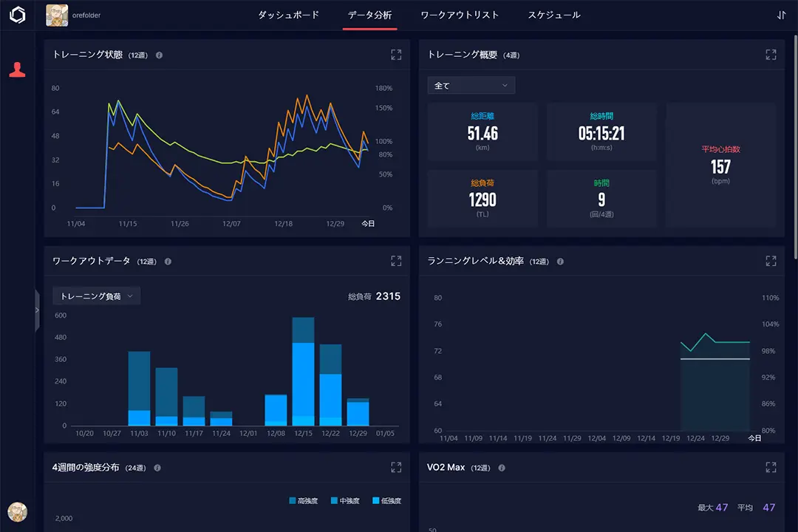Screen dimensions: 798x532
Task: Open the red athlete profile sidebar icon
Action: point(17,70)
